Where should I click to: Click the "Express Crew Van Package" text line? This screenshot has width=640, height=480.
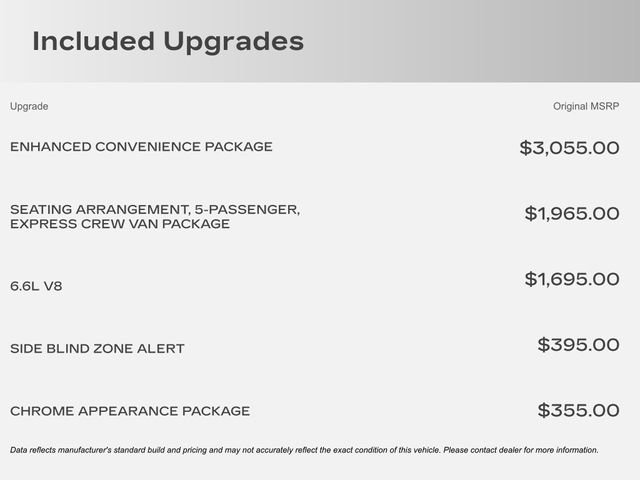pyautogui.click(x=120, y=224)
